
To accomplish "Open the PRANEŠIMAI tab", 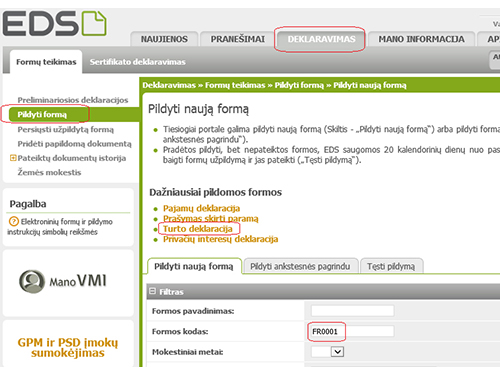I will (x=238, y=39).
